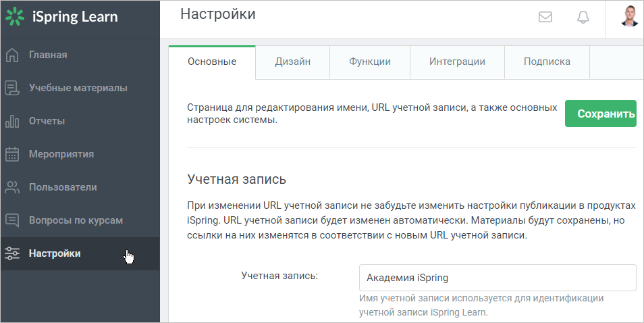Viewport: 644px width, 323px height.
Task: Click the Учетная запись name input field
Action: tap(498, 278)
